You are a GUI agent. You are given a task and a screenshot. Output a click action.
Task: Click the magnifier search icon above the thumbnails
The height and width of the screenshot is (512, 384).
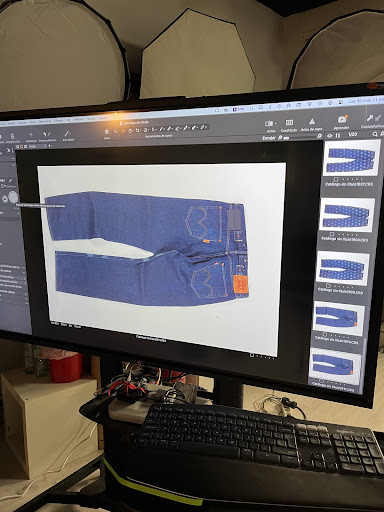point(375,134)
